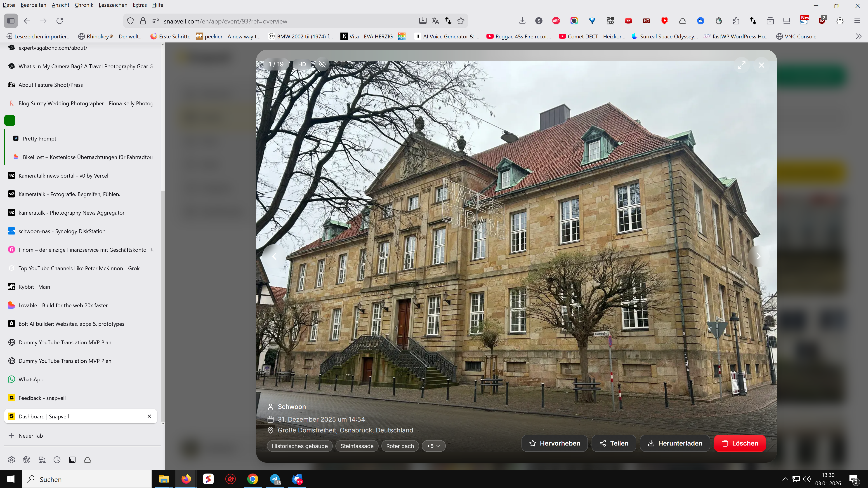Go to previous photo arrow

click(x=275, y=256)
